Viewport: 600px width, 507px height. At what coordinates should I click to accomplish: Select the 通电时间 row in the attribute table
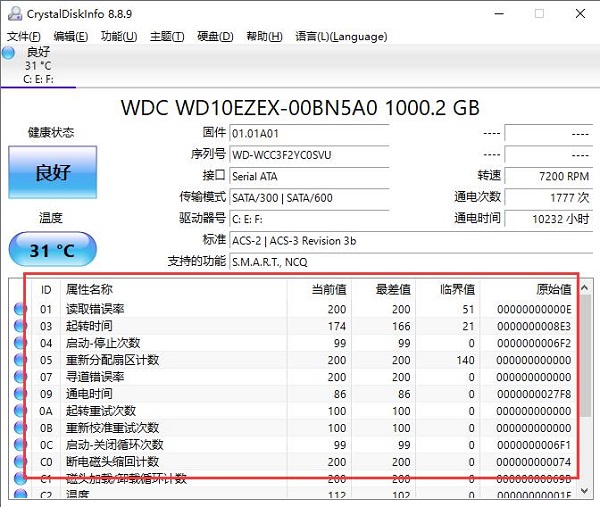point(293,393)
